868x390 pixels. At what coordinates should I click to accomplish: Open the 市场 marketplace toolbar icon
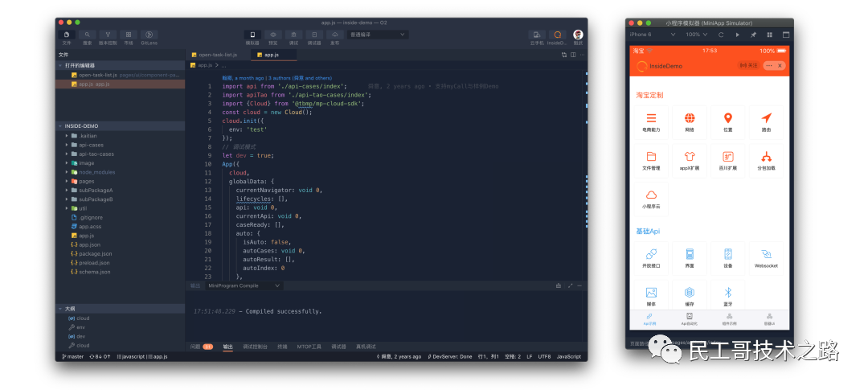click(129, 35)
